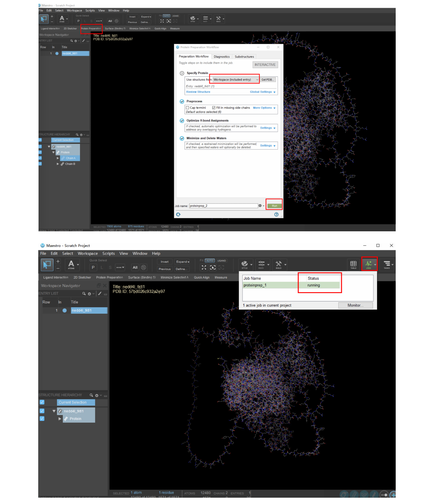The width and height of the screenshot is (444, 504).
Task: Toggle Fill in missing side chains checkbox
Action: pos(214,108)
